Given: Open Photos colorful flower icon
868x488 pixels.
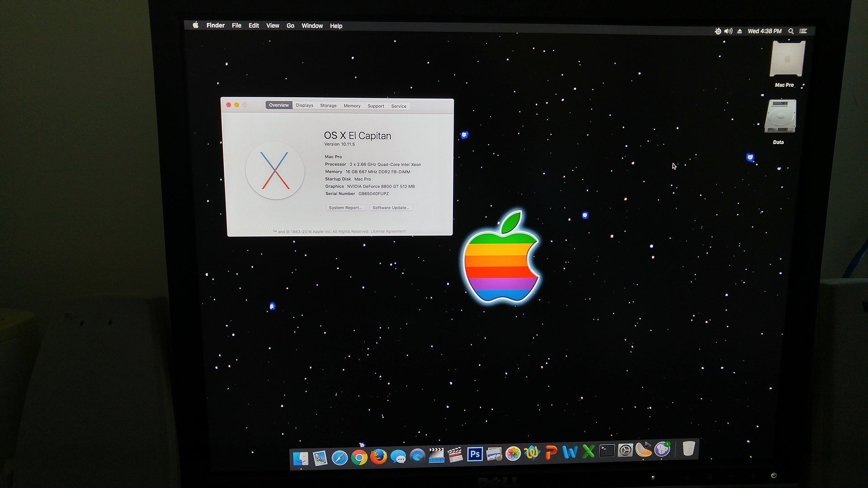Looking at the screenshot, I should pos(513,453).
